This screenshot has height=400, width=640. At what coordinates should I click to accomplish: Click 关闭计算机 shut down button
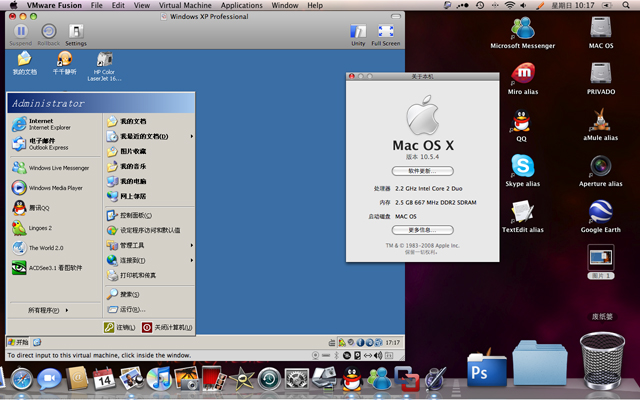pos(167,327)
